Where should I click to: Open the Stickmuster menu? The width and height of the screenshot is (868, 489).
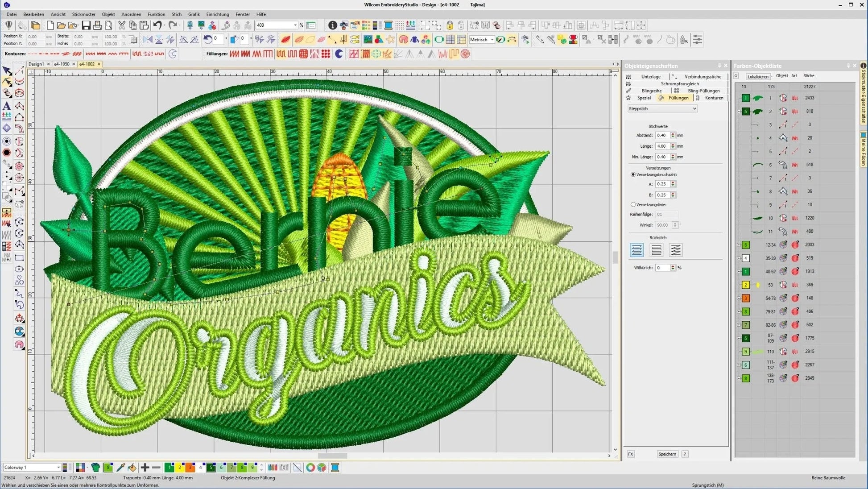83,14
